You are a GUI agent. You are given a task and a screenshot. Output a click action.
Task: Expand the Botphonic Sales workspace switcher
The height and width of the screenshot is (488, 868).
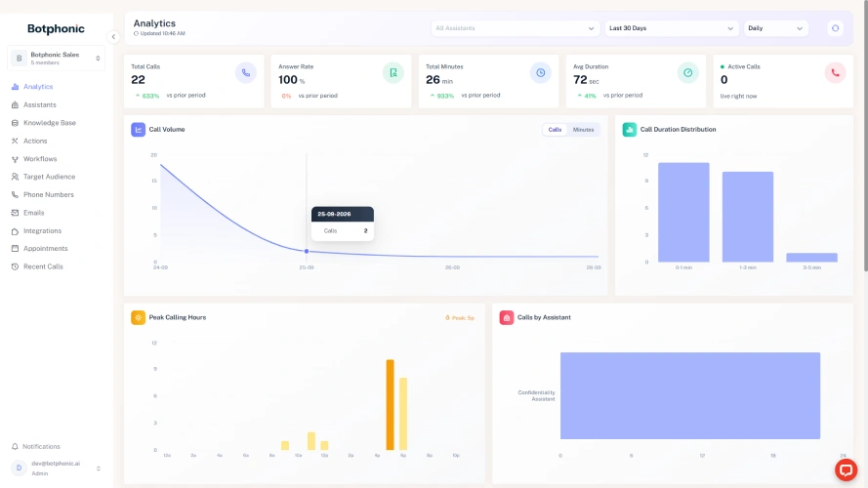[x=98, y=59]
